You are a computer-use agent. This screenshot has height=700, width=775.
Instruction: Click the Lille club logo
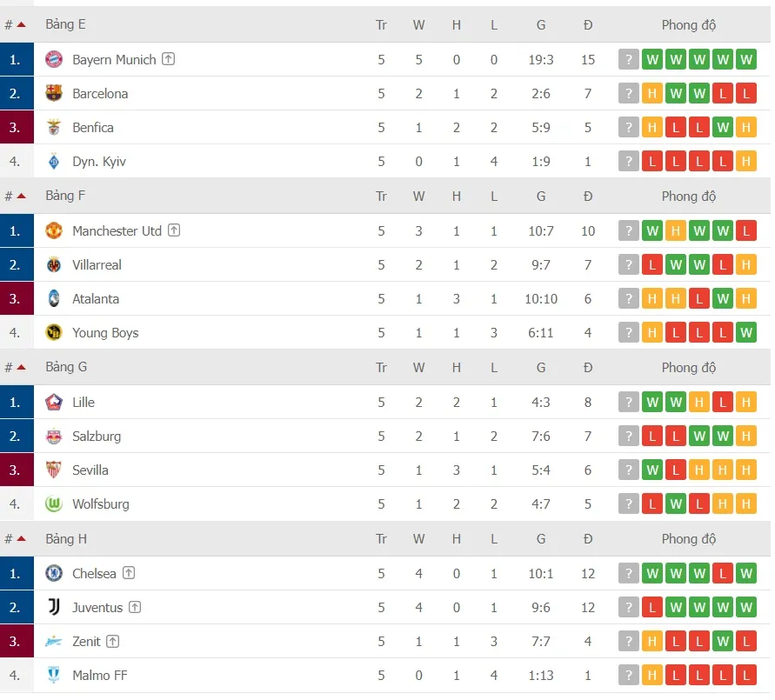pyautogui.click(x=54, y=403)
